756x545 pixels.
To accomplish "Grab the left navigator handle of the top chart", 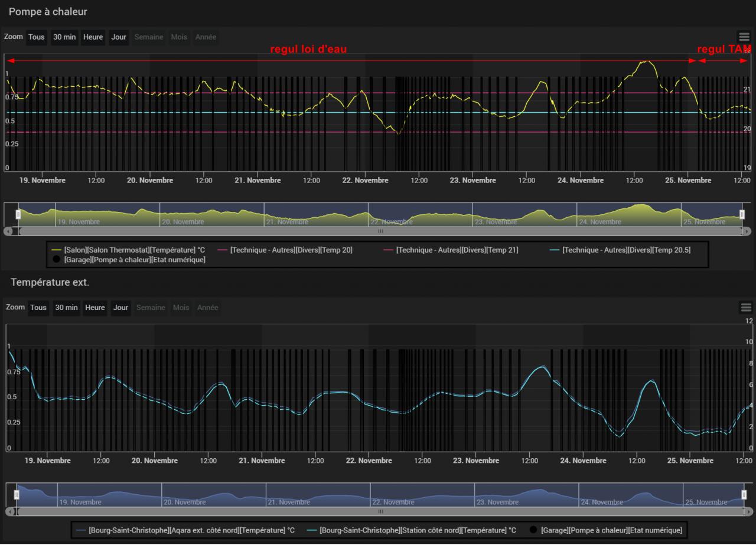I will click(18, 214).
